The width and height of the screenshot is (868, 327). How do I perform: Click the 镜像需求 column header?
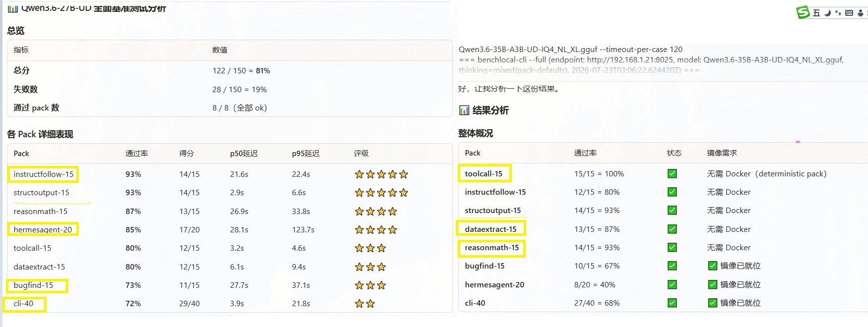tap(722, 153)
